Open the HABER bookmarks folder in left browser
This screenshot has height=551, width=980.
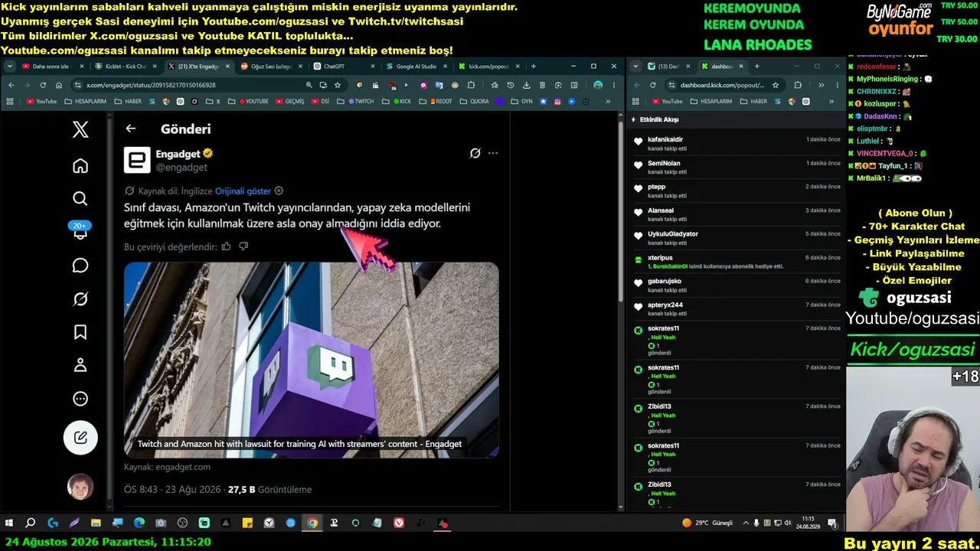click(x=128, y=101)
